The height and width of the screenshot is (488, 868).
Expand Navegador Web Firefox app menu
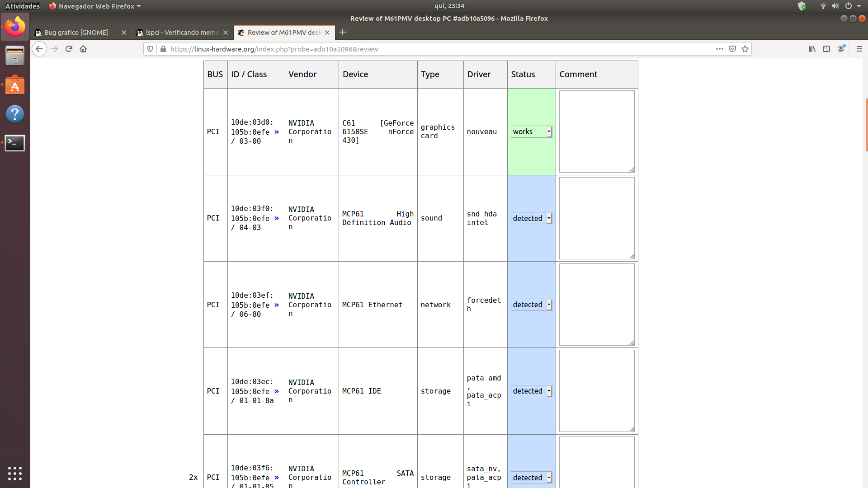tap(95, 6)
